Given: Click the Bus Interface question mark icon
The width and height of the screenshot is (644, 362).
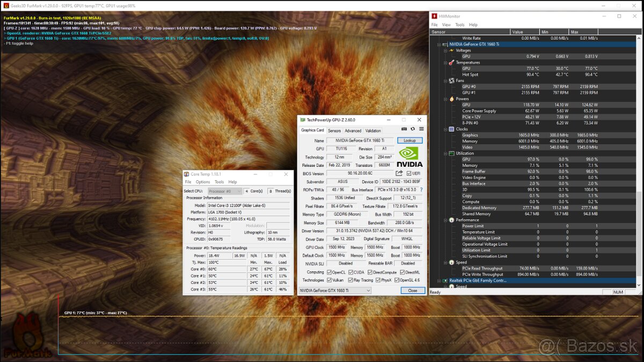Looking at the screenshot, I should click(421, 190).
